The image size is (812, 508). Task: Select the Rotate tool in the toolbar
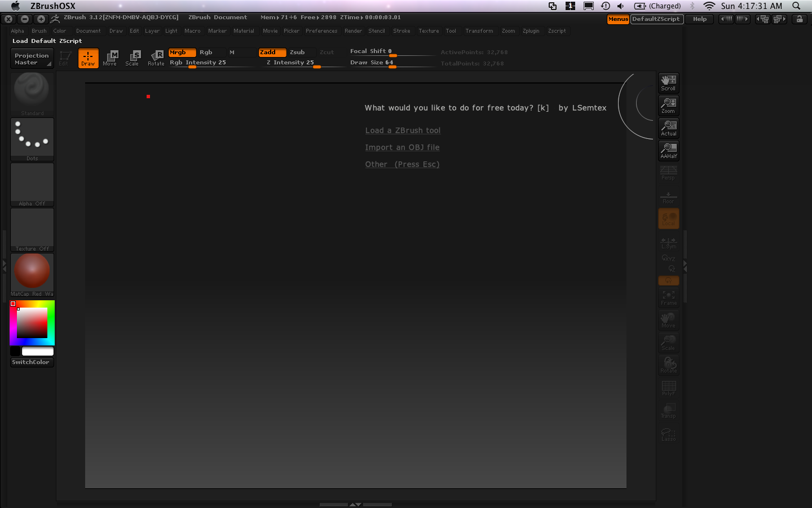point(156,58)
